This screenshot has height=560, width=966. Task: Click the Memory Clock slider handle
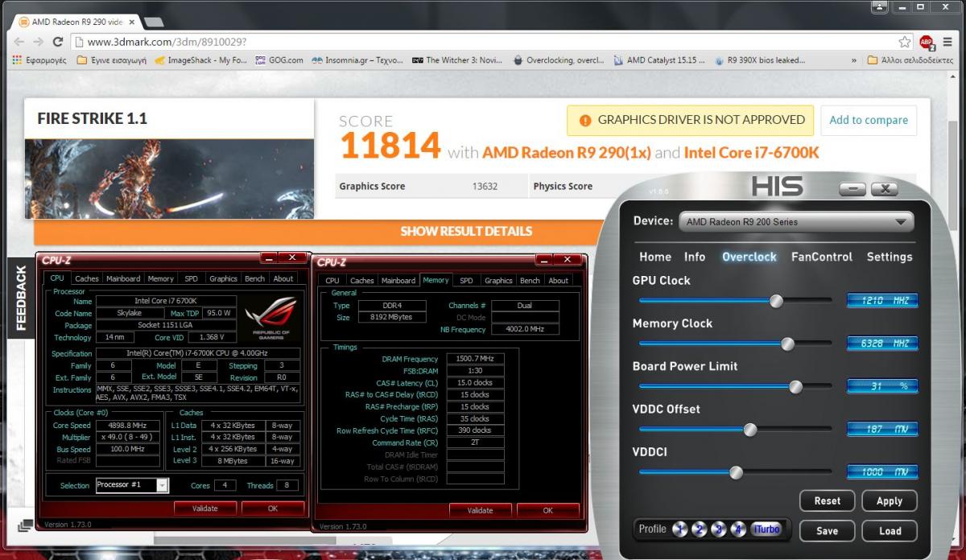coord(787,344)
